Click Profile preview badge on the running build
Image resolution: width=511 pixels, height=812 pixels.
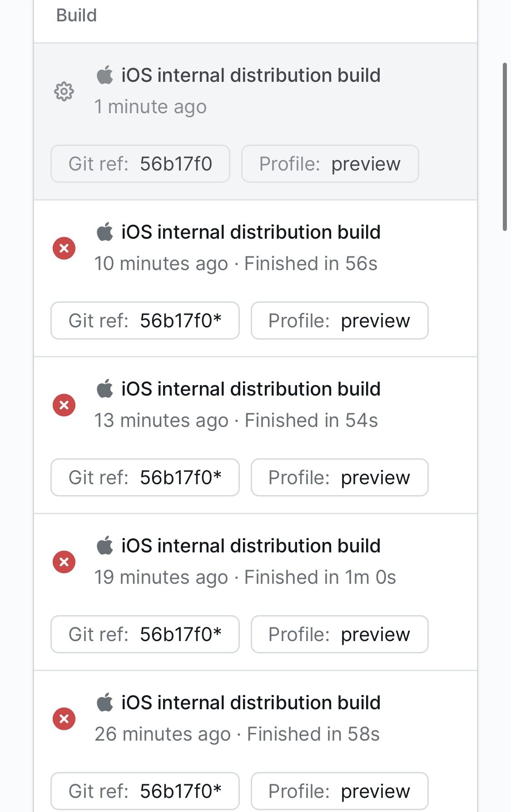[330, 164]
